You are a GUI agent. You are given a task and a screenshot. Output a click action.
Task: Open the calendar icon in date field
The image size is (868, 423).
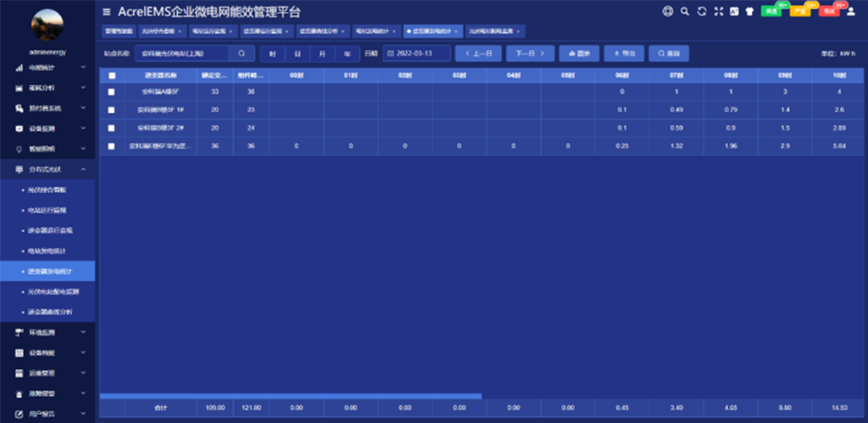coord(390,53)
